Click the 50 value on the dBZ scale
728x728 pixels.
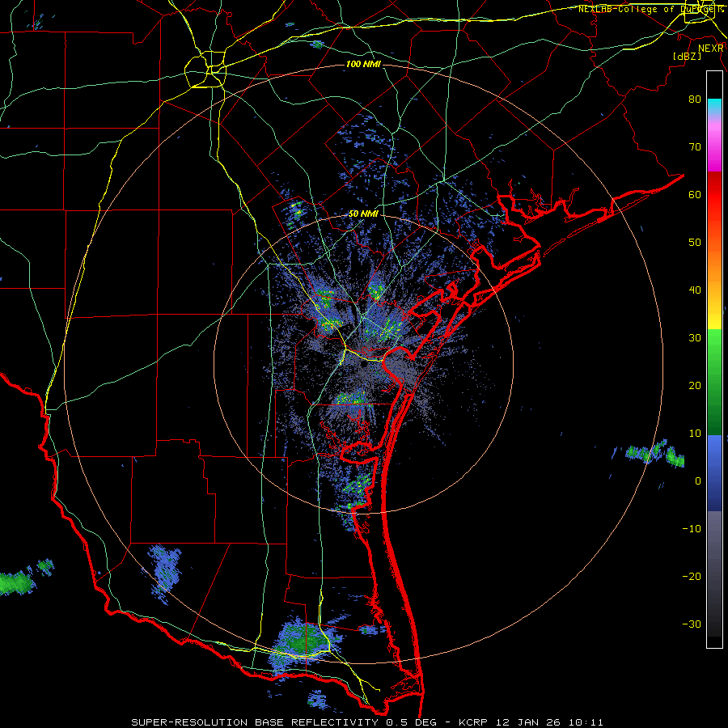pyautogui.click(x=695, y=243)
